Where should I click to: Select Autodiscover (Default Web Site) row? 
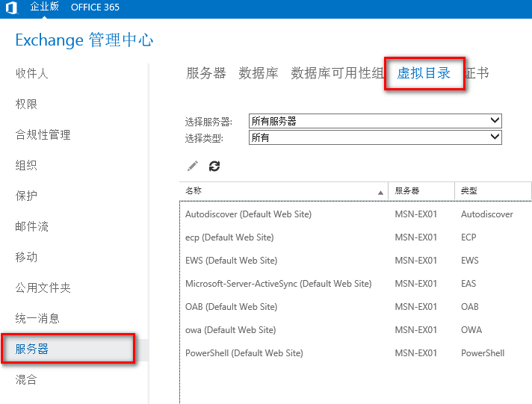tap(356, 214)
